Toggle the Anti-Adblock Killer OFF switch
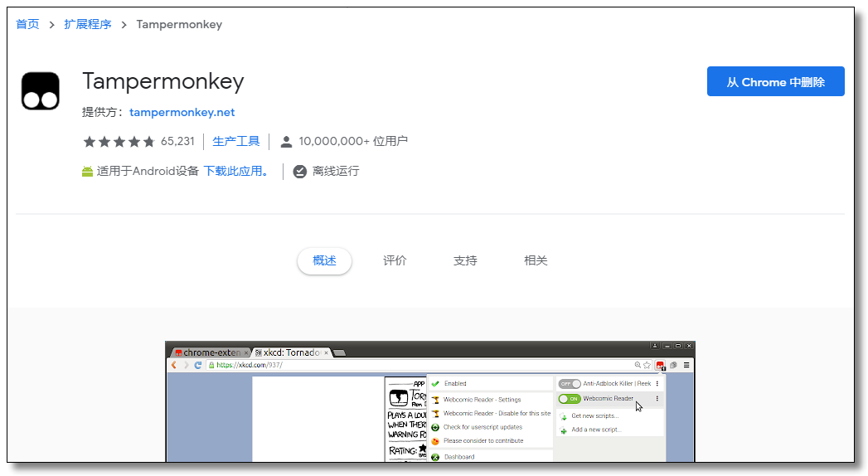The height and width of the screenshot is (476, 868). [569, 384]
